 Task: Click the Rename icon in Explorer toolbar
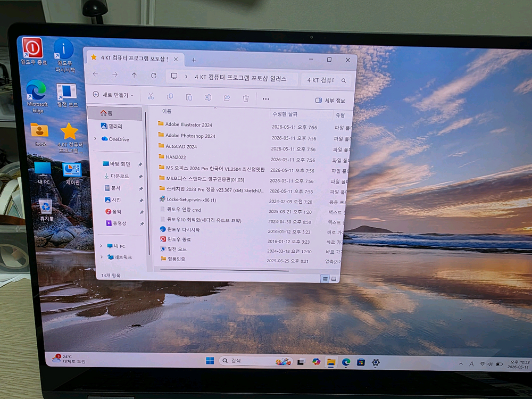tap(207, 98)
